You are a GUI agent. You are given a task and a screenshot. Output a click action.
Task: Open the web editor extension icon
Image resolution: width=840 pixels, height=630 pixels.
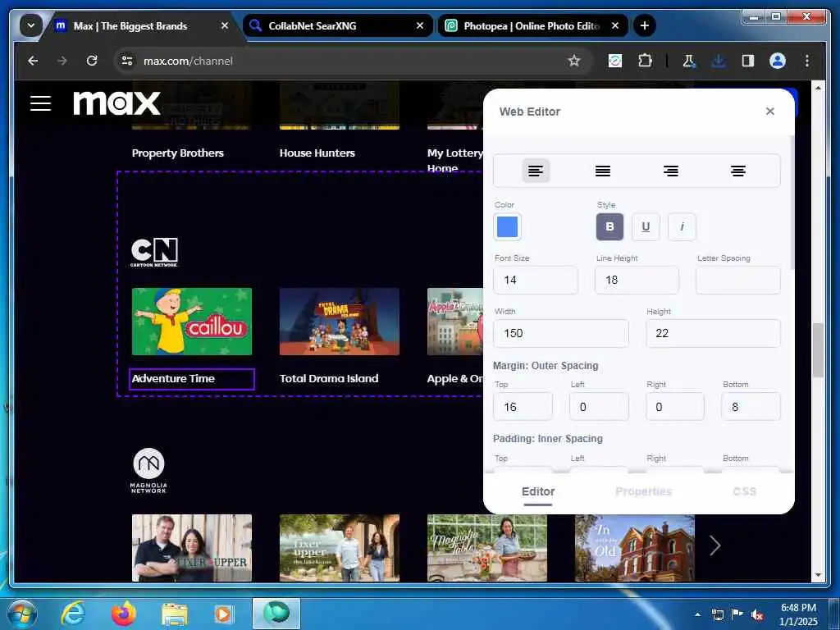[615, 61]
